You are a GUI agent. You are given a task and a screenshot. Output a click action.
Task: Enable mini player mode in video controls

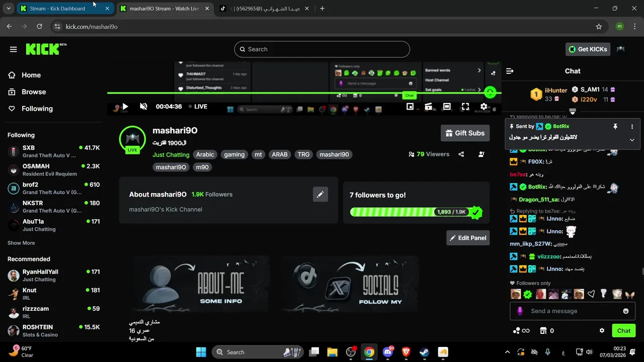pyautogui.click(x=410, y=107)
